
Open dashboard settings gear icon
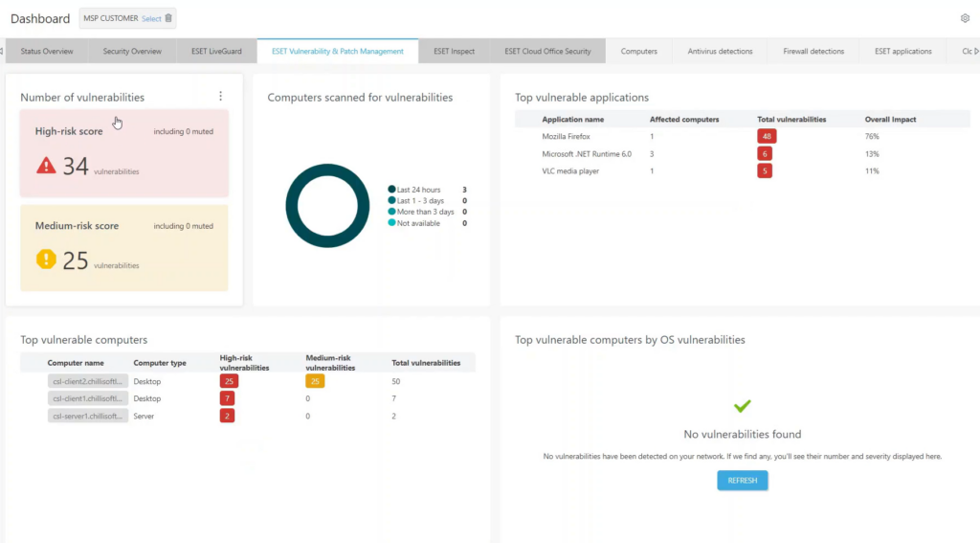(x=965, y=18)
